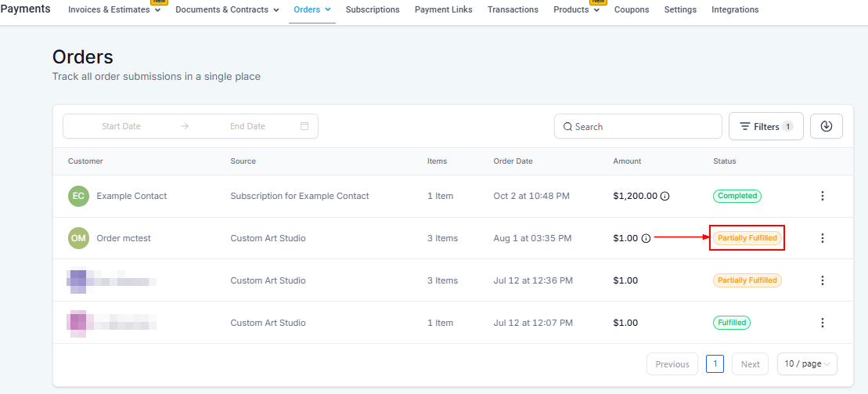Go to Integrations tab

coord(735,9)
